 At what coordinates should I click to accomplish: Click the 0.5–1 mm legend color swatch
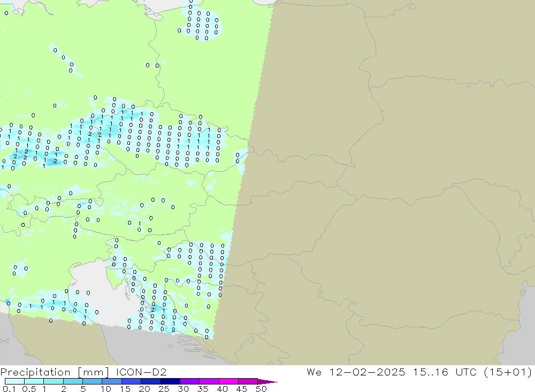[34, 381]
